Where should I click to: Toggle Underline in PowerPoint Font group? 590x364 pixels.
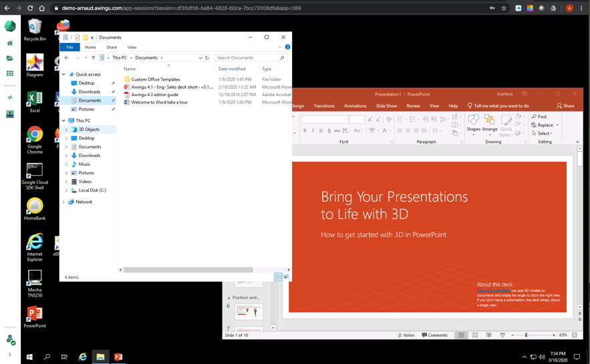pyautogui.click(x=321, y=130)
